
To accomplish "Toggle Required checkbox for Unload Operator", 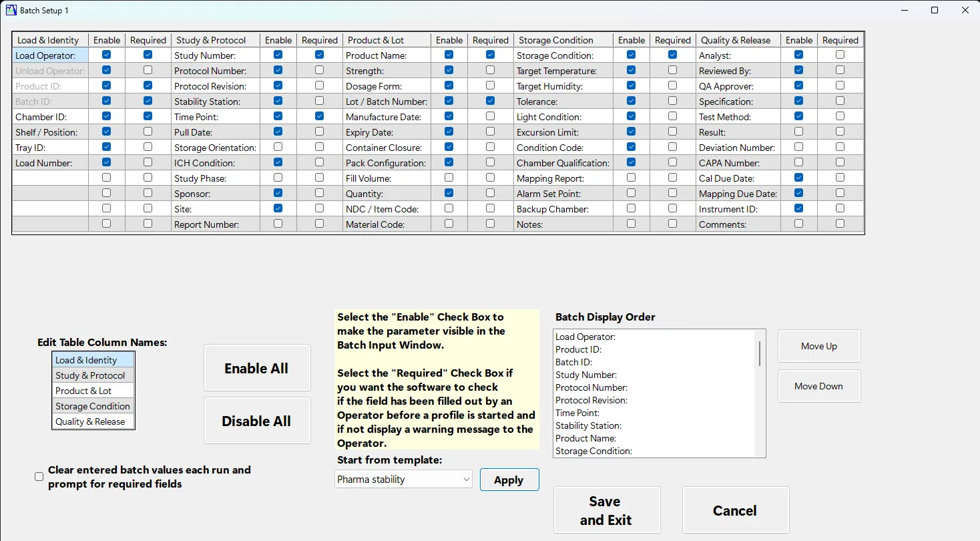I will pos(148,70).
